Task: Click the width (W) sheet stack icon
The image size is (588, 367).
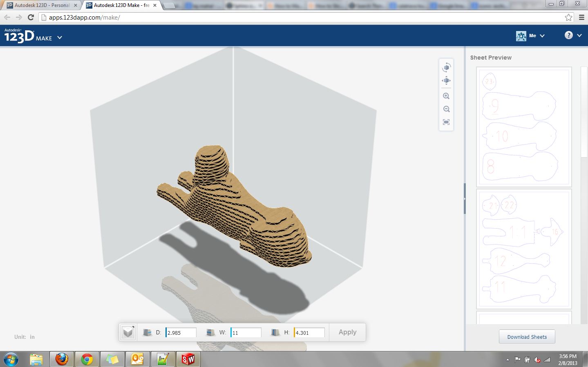Action: point(211,333)
